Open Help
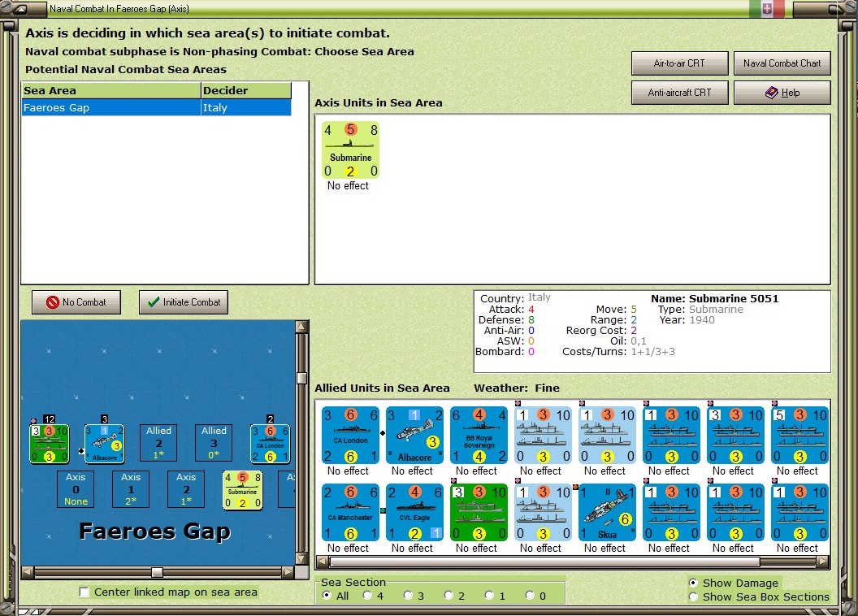Viewport: 858px width, 616px height. click(x=782, y=93)
